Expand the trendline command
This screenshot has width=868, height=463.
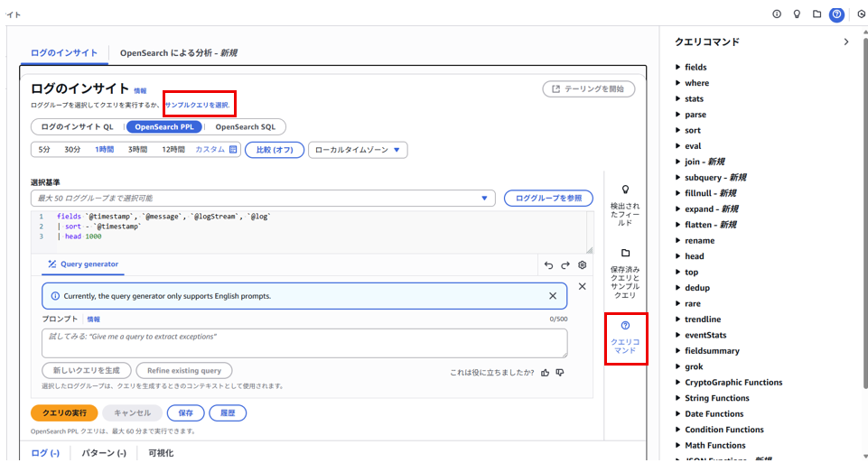coord(698,319)
